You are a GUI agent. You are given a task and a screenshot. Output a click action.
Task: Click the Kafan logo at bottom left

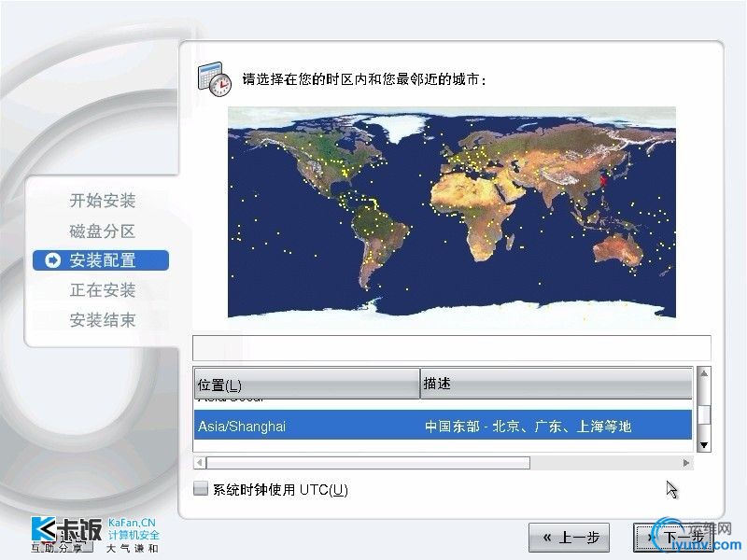[95, 534]
